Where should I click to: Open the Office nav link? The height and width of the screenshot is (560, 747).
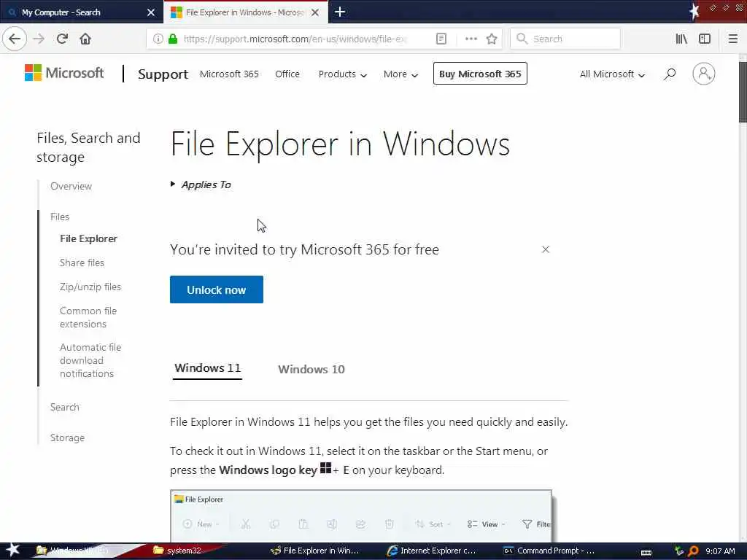click(287, 74)
